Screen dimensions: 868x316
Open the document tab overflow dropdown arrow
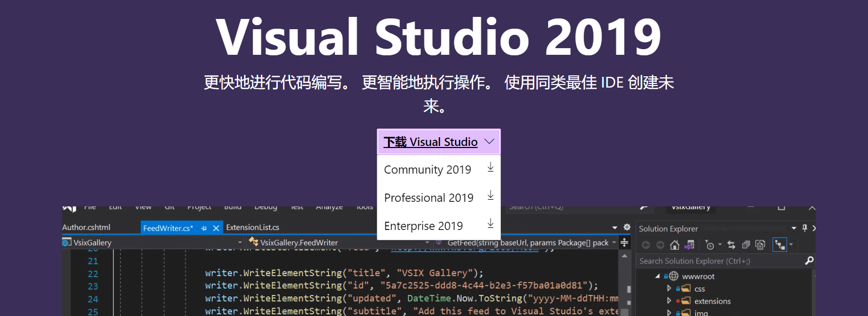(615, 228)
